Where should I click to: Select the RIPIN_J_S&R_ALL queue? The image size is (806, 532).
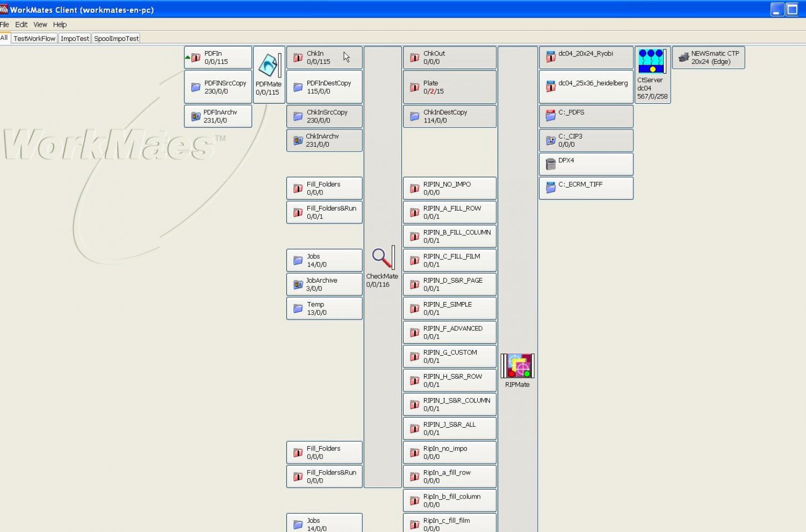click(x=450, y=428)
